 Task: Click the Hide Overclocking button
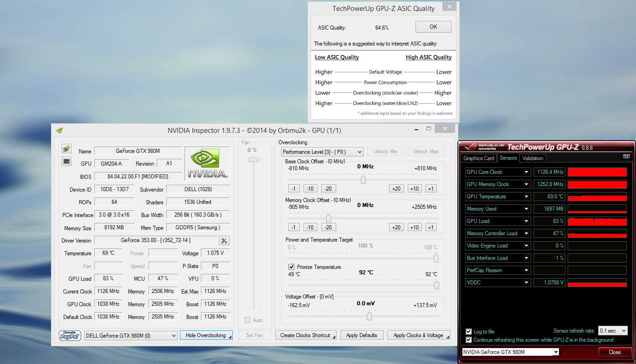click(x=206, y=335)
